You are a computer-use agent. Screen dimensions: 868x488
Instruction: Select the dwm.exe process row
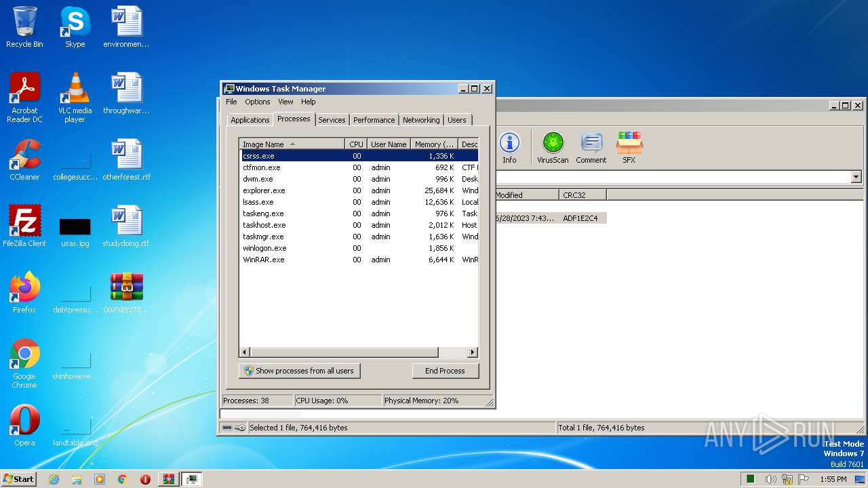pos(359,179)
